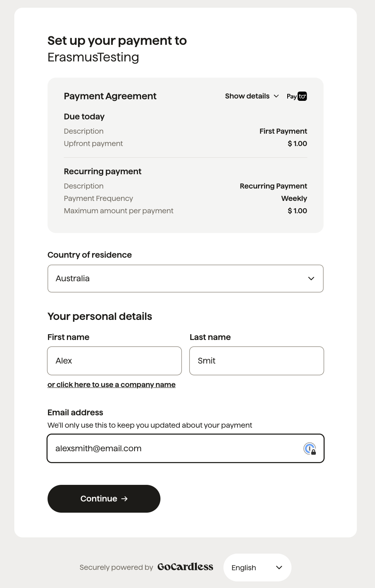375x588 pixels.
Task: Focus the Email address input field
Action: pos(186,449)
